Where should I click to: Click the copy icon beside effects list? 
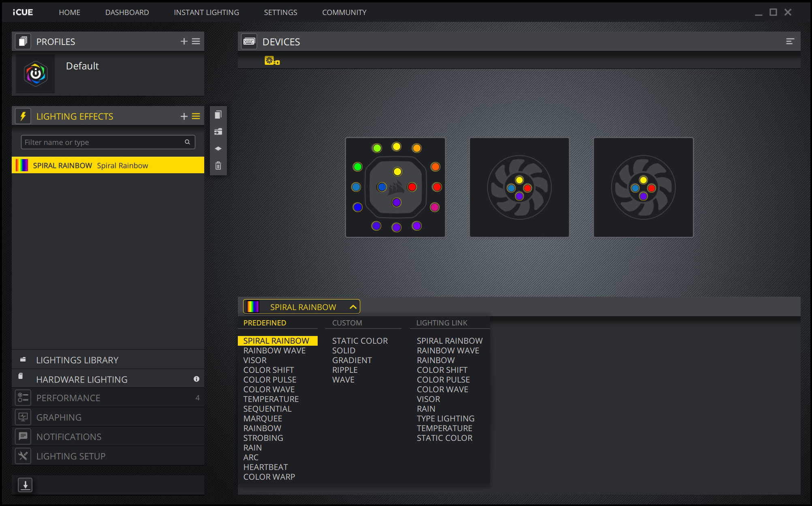tap(218, 115)
